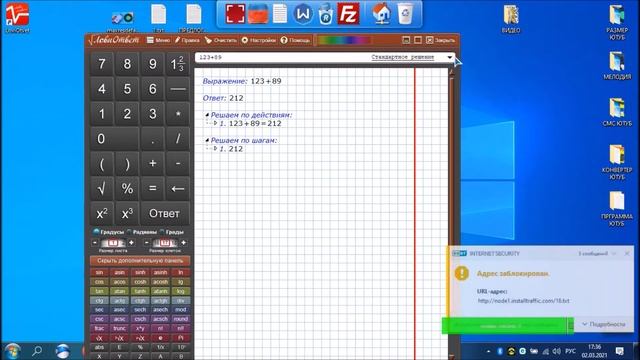Expand Подробности in ESET notification
Viewport: 640px width, 360px height.
[604, 324]
